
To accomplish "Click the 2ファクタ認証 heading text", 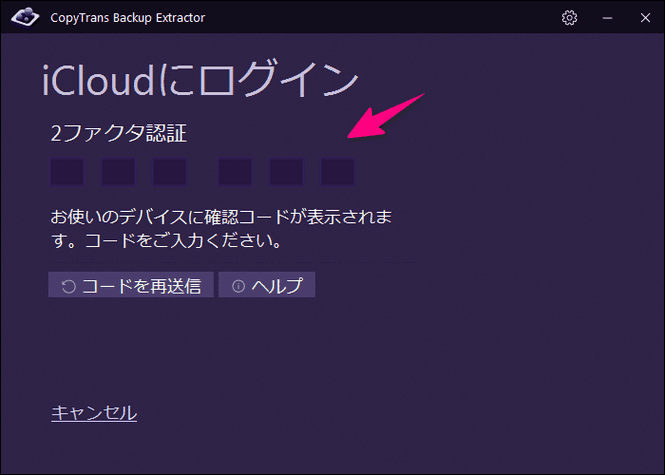I will click(118, 133).
